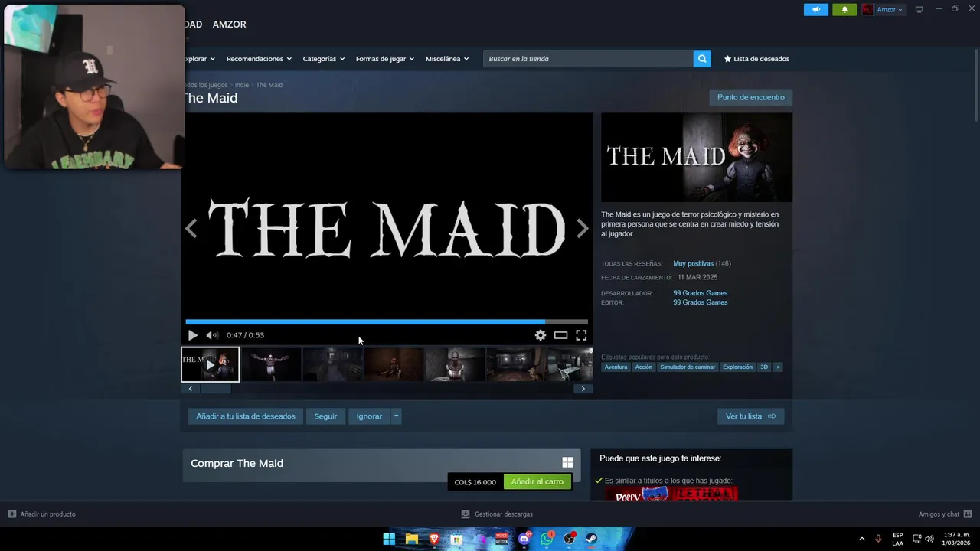Open Muy positivas reviews link
This screenshot has height=551, width=980.
tap(693, 264)
